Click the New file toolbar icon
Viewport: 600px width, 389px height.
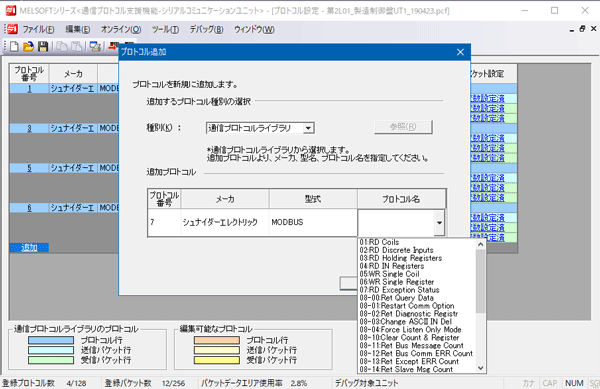click(x=14, y=47)
